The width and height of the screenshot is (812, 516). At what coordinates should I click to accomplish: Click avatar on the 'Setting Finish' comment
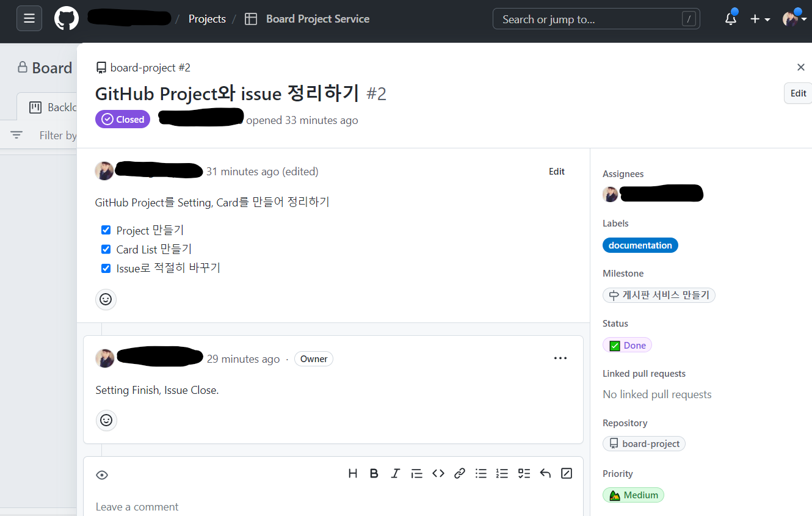(105, 358)
